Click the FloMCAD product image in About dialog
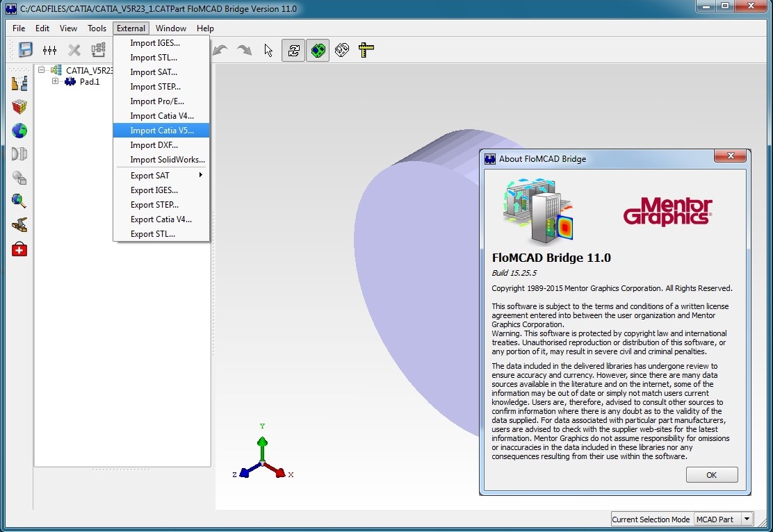Viewport: 773px width, 532px height. [539, 211]
